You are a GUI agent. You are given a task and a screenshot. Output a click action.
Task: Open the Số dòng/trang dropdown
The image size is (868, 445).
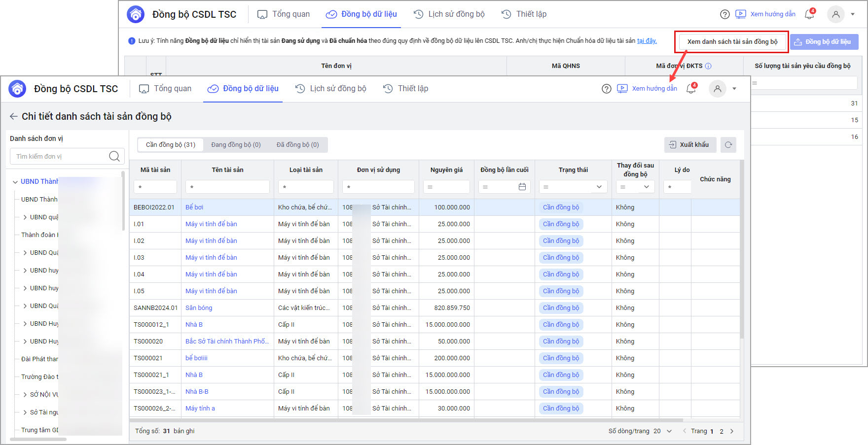click(669, 431)
